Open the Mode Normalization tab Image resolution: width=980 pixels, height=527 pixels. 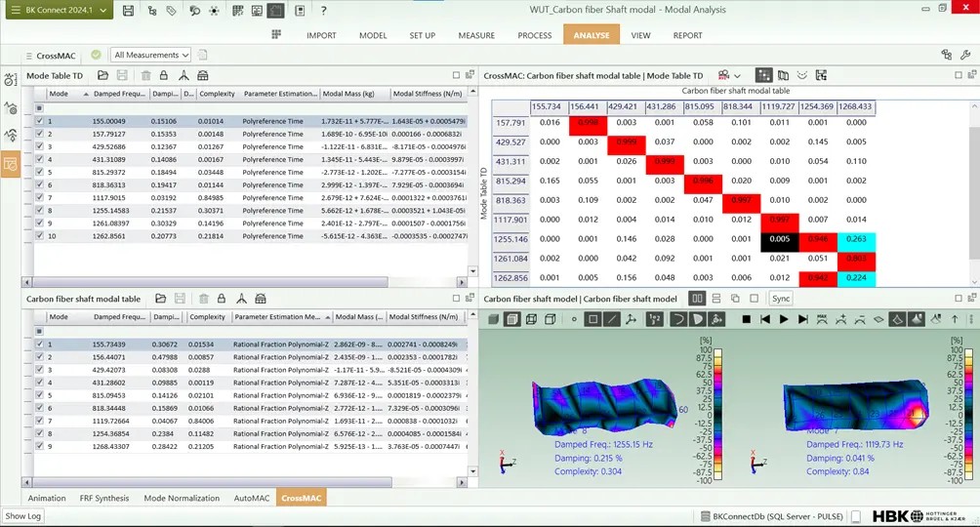tap(182, 499)
